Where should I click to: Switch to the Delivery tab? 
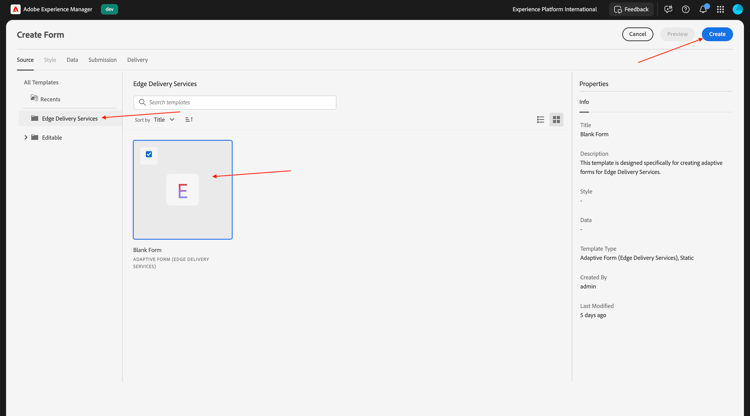click(137, 60)
